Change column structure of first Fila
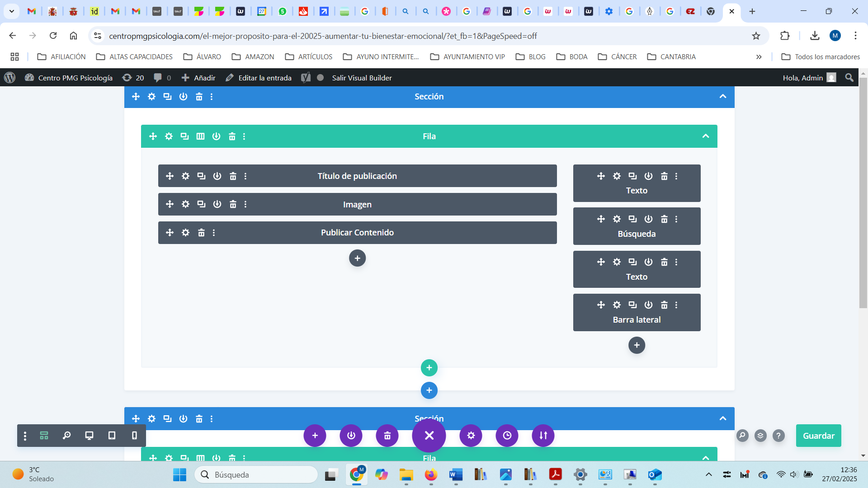 click(200, 136)
